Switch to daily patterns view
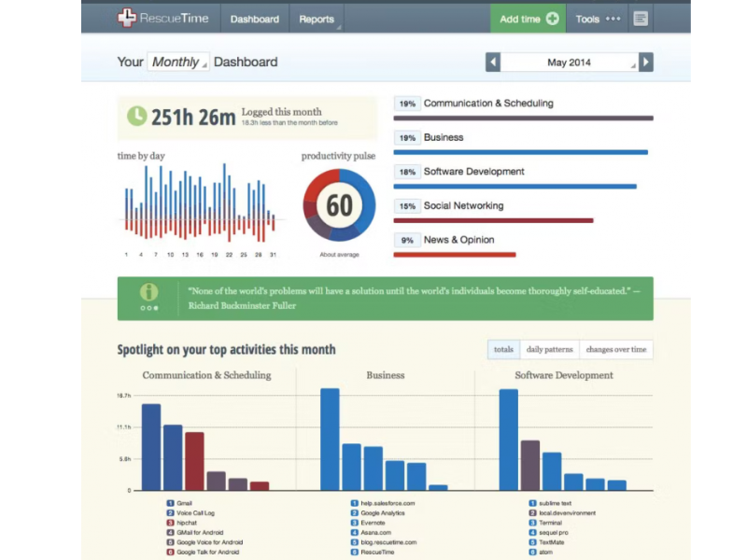The image size is (747, 560). (x=548, y=350)
